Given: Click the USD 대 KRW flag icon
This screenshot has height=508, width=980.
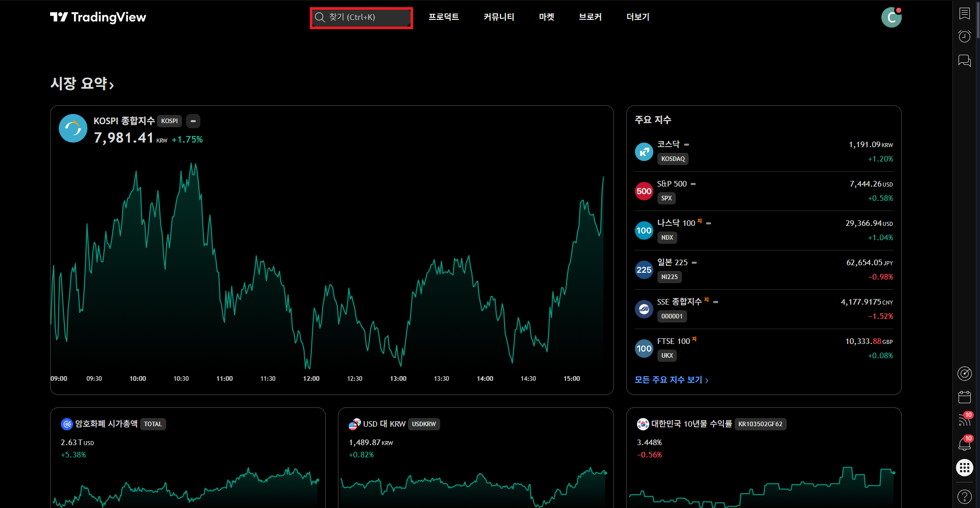Looking at the screenshot, I should click(x=355, y=424).
